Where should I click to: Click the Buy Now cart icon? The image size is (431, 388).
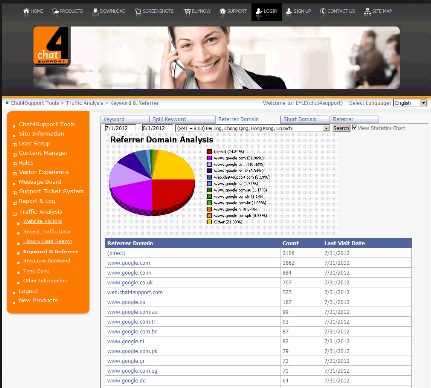click(187, 12)
